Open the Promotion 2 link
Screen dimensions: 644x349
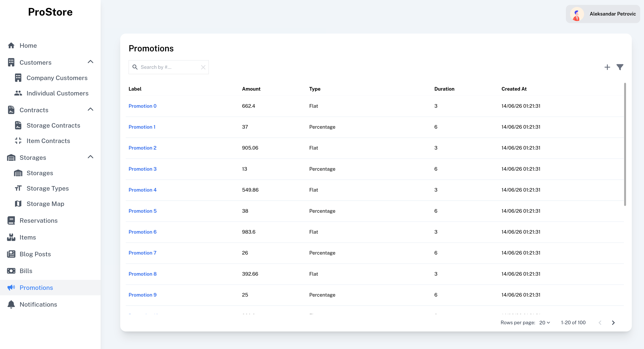pos(143,148)
